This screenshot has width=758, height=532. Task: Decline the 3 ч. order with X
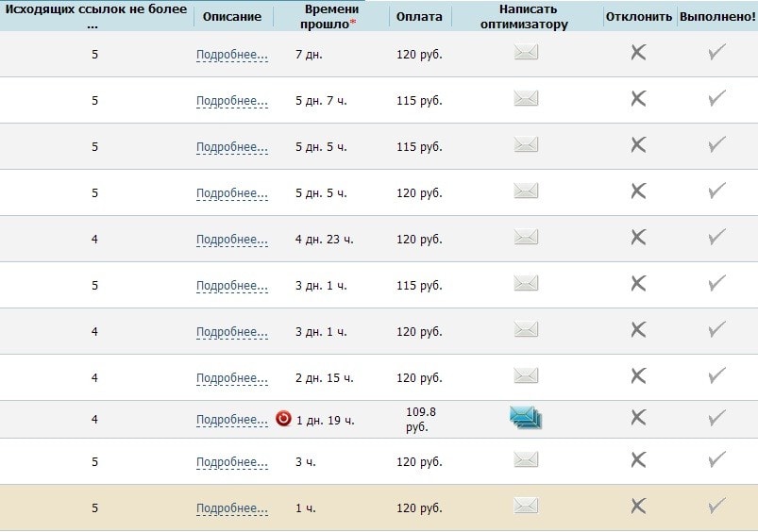point(638,460)
